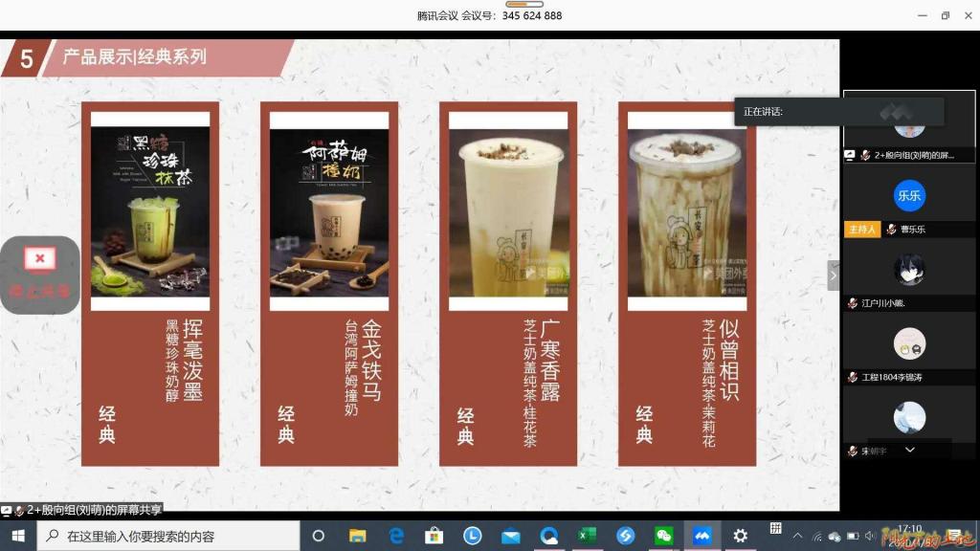Click microphone icon beside 工程1804李锡涛
This screenshot has width=980, height=551.
[852, 377]
